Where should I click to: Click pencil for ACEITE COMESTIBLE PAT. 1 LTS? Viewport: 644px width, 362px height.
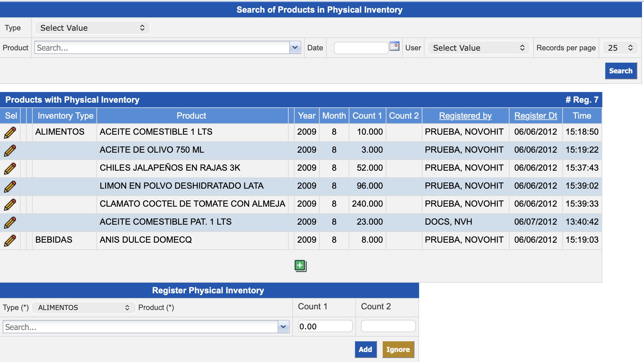[x=10, y=222]
